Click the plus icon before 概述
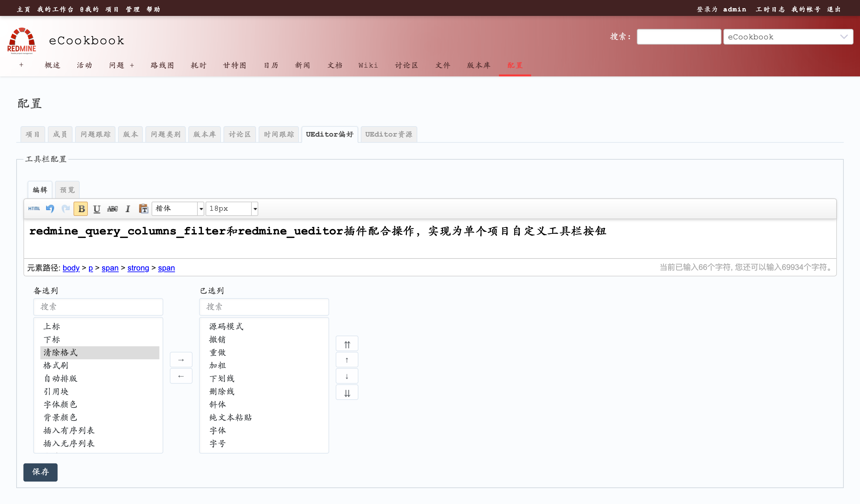The width and height of the screenshot is (860, 504). tap(21, 65)
